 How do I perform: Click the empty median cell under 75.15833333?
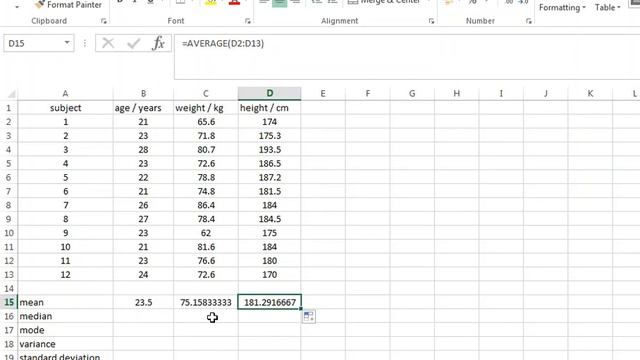[x=206, y=316]
